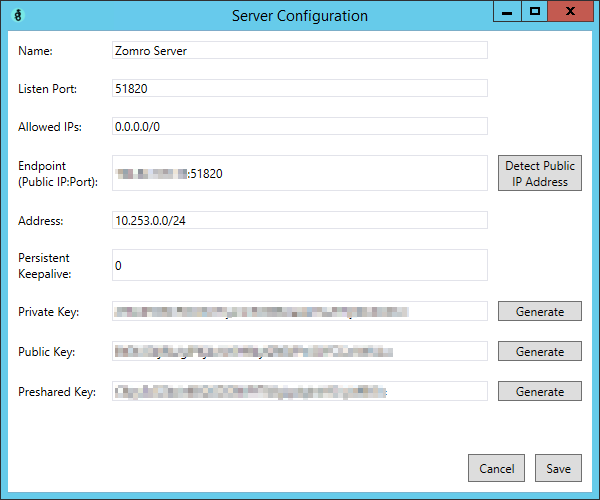Minimize the Server Configuration window
The image size is (600, 500).
507,12
